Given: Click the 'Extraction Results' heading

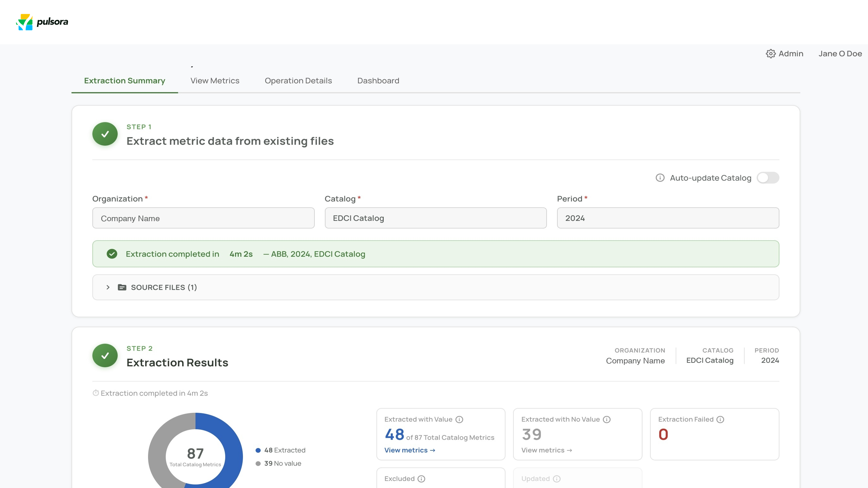Looking at the screenshot, I should pyautogui.click(x=177, y=363).
